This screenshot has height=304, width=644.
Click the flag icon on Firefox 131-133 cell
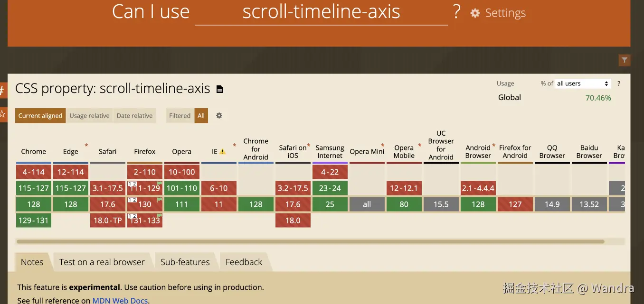(x=160, y=216)
